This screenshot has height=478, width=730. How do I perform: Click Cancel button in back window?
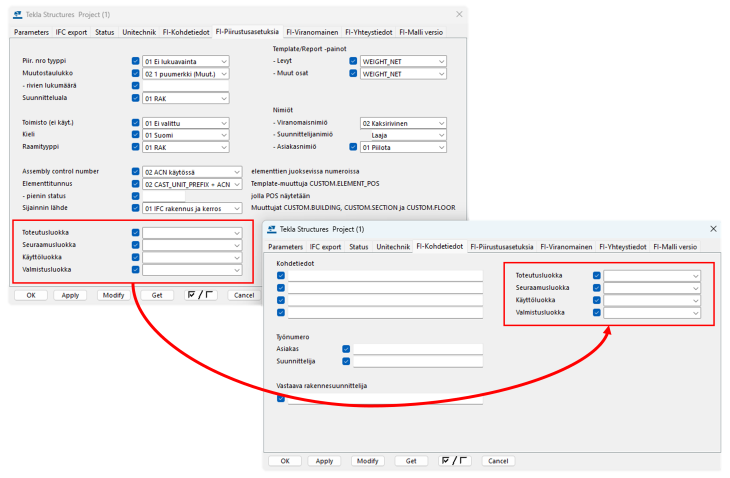tap(244, 295)
